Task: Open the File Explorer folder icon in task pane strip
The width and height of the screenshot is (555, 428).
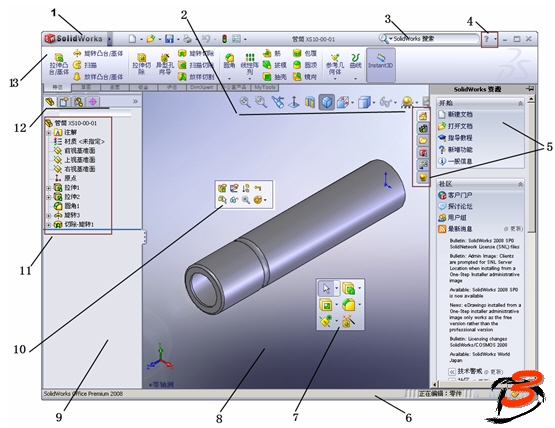Action: coord(423,140)
